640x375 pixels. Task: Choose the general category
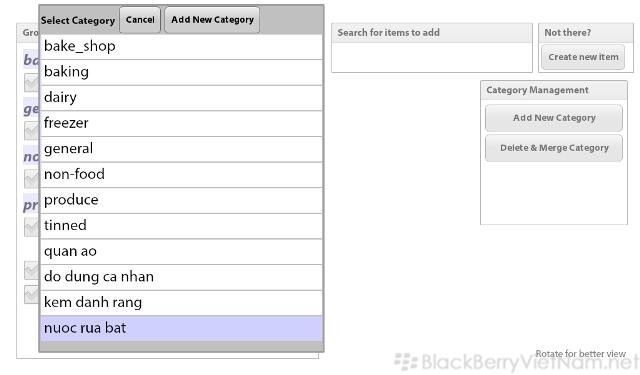[181, 149]
